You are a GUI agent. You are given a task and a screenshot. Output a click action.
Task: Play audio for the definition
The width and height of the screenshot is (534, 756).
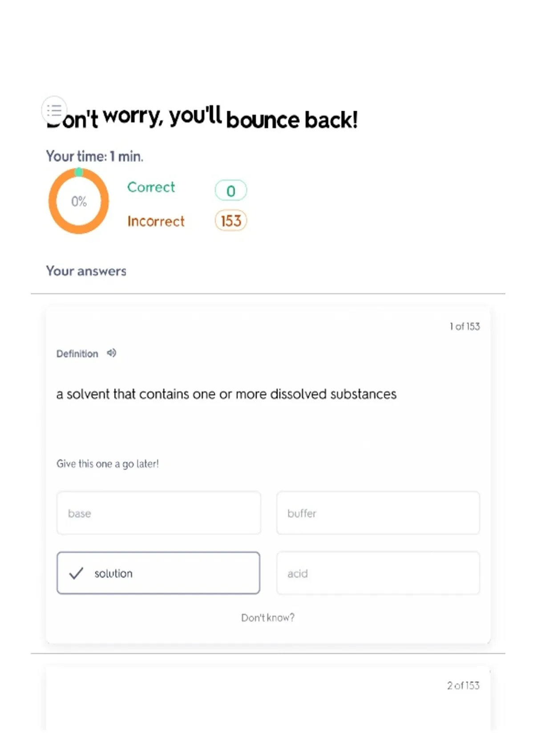(x=111, y=353)
